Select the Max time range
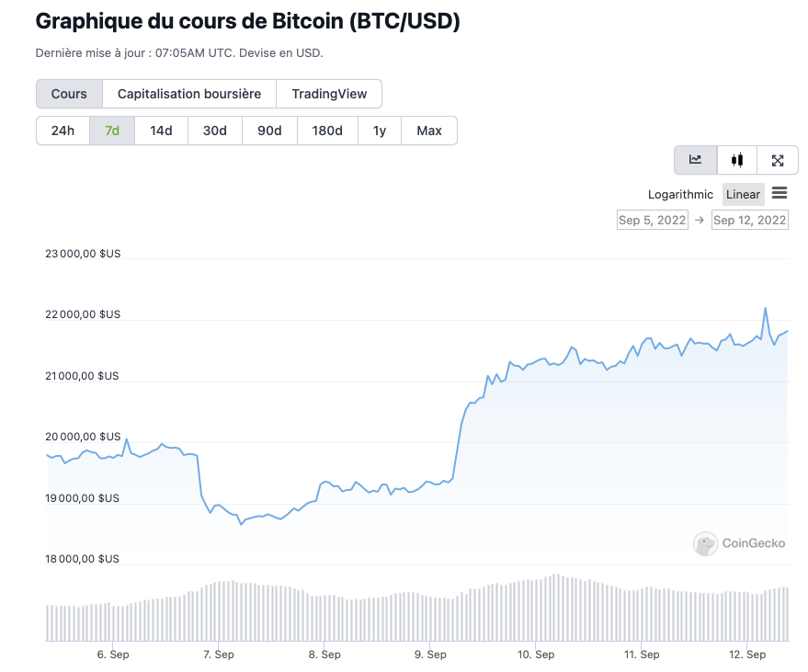 [429, 131]
